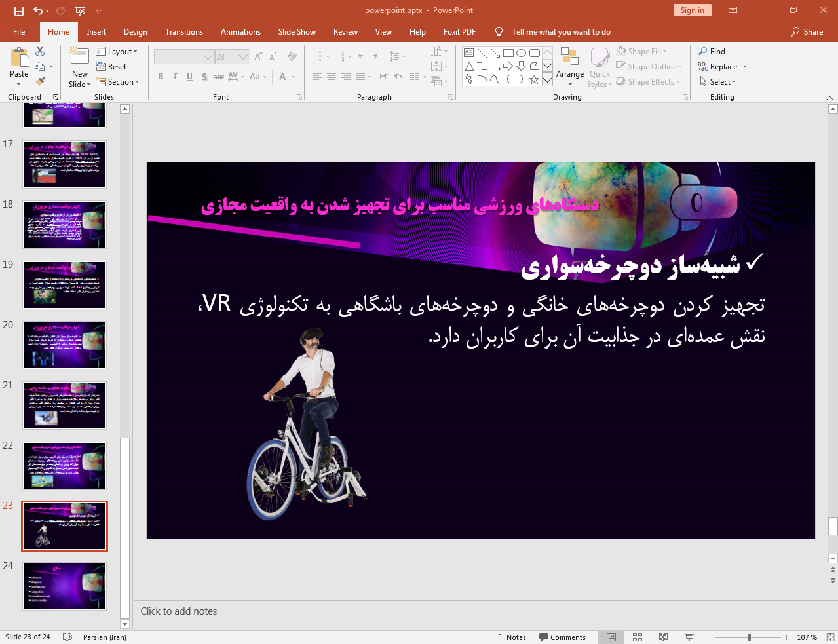The height and width of the screenshot is (644, 838).
Task: Click the Share button
Action: pyautogui.click(x=807, y=32)
